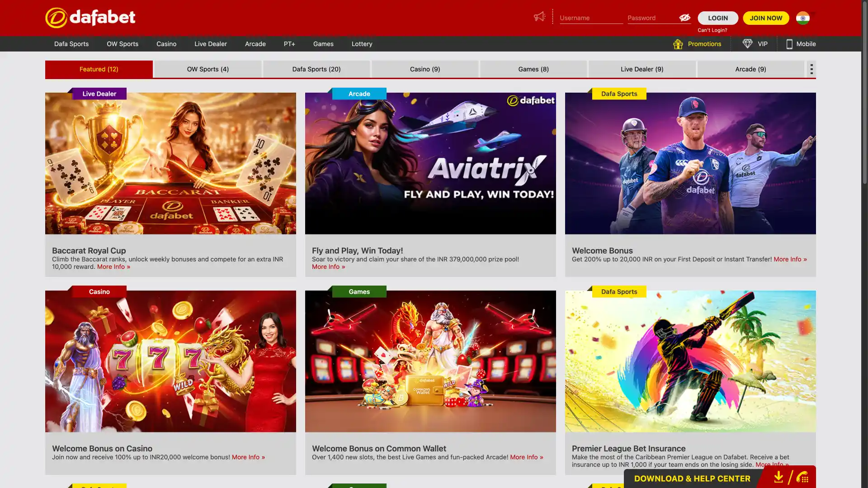Click the download arrow icon

coord(778,477)
